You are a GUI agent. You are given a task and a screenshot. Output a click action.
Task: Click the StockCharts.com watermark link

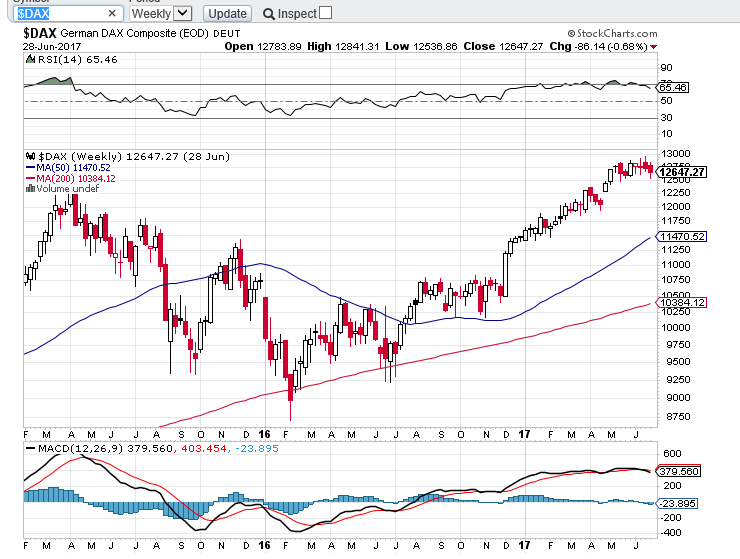pos(612,34)
